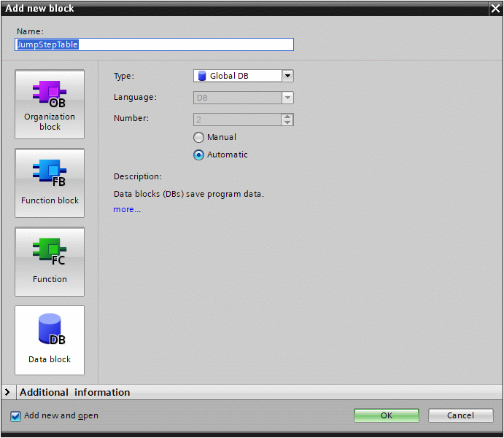Click the Global DB cylinder icon in Type
Viewport: 504px width, 438px height.
(201, 76)
